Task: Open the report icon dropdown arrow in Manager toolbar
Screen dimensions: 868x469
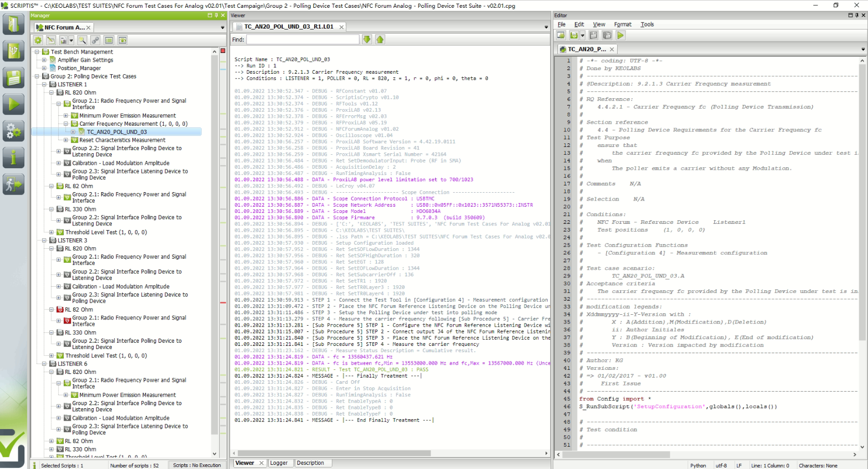Action: [x=71, y=41]
